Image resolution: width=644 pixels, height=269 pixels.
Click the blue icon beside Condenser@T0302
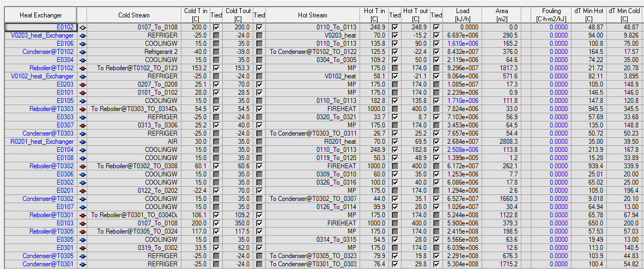point(83,199)
